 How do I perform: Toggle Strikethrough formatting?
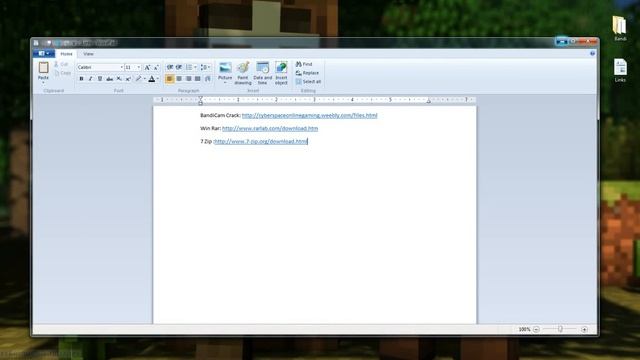(x=109, y=79)
